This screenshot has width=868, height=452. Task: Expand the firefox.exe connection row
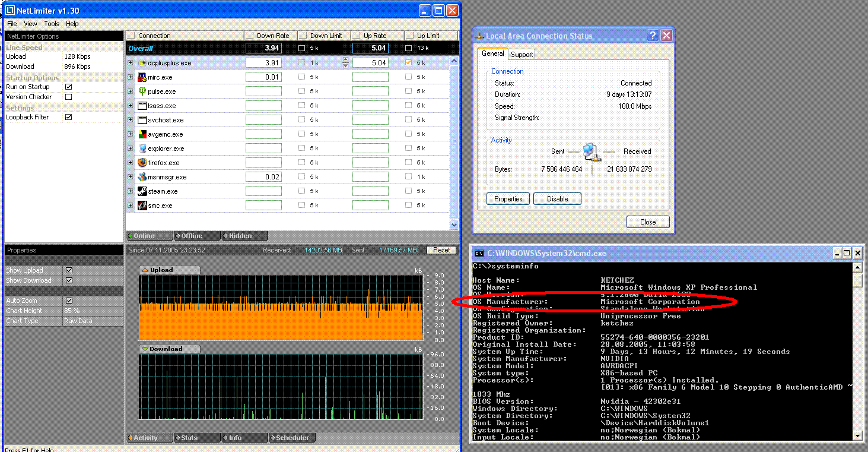pyautogui.click(x=131, y=162)
